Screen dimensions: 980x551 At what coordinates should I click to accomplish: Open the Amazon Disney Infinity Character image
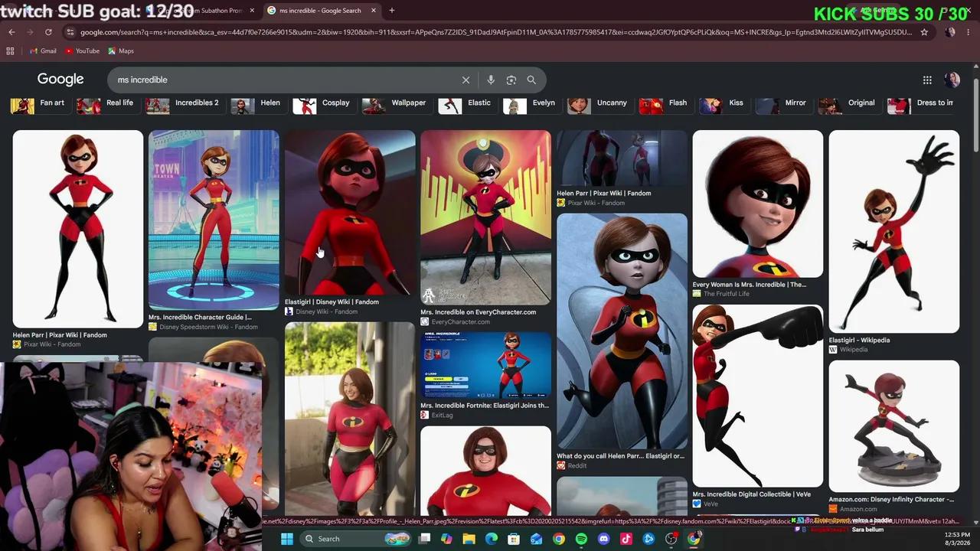(894, 426)
